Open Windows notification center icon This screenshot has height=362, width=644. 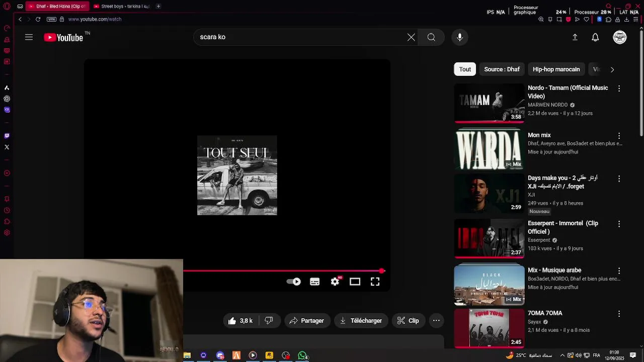(633, 355)
